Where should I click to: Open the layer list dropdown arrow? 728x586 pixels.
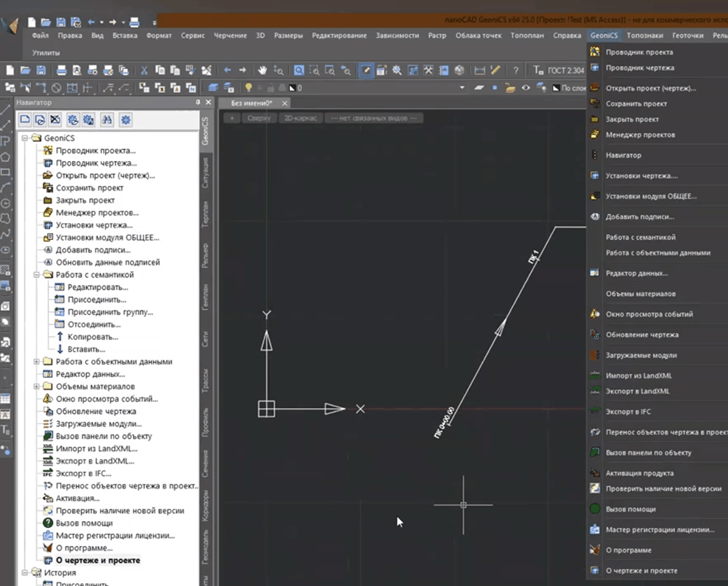click(462, 88)
